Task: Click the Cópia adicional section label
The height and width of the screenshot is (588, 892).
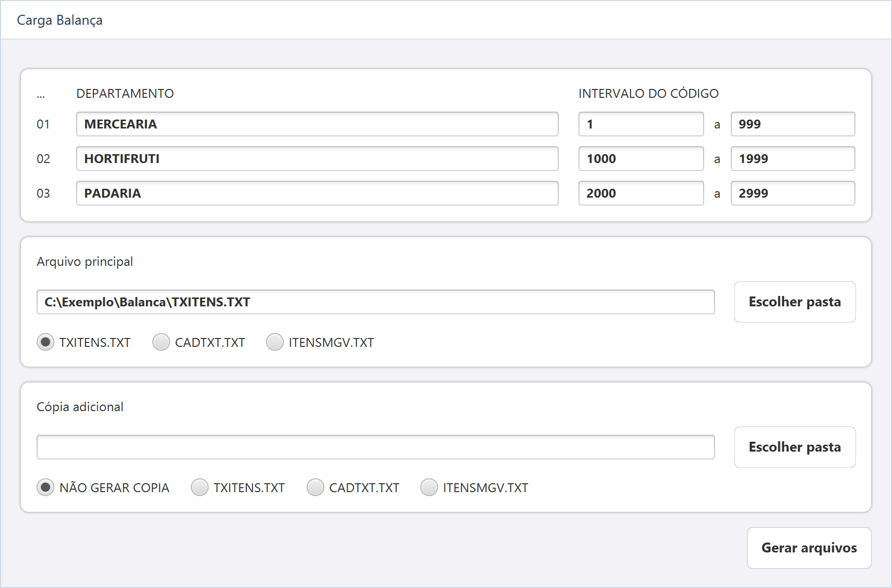Action: (80, 407)
